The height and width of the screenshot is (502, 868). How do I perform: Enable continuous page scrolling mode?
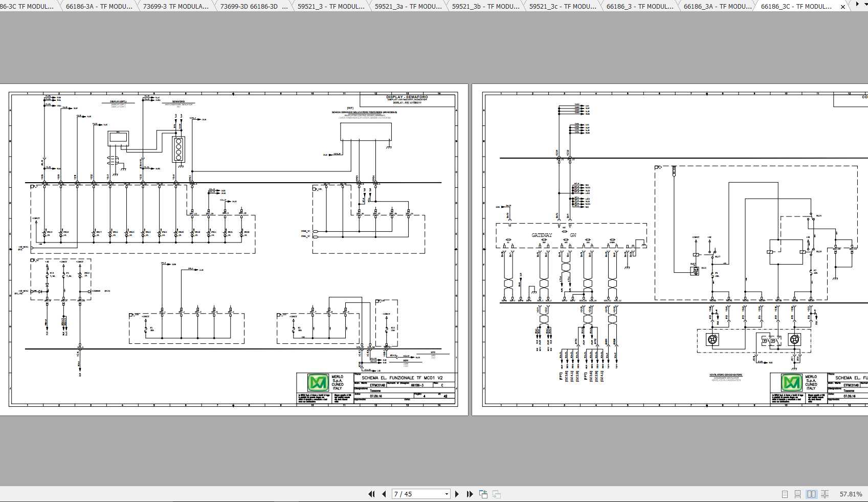(x=797, y=494)
